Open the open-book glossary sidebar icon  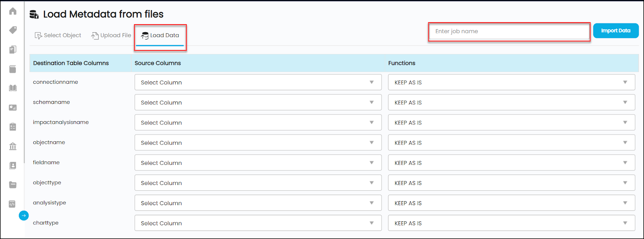[13, 88]
